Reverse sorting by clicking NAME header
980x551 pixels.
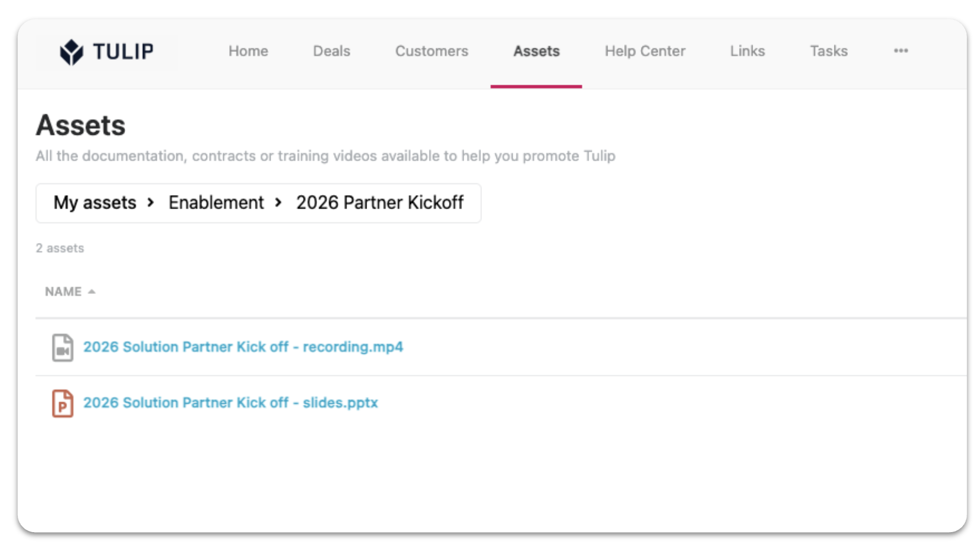click(x=63, y=291)
